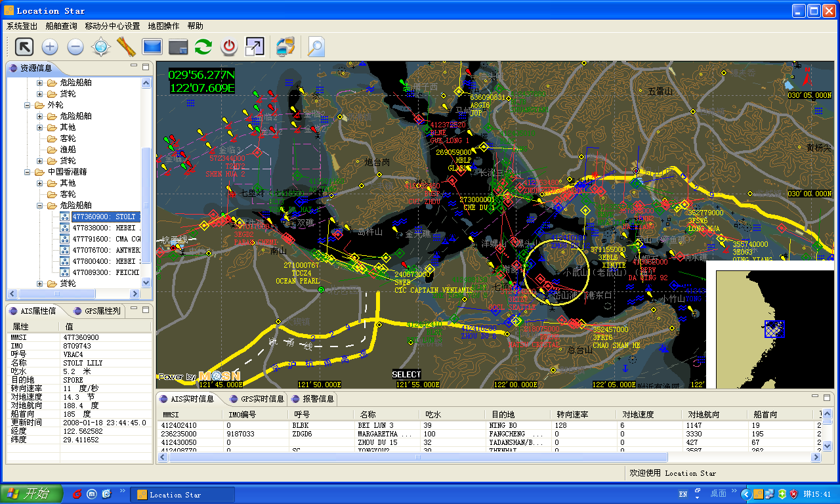The width and height of the screenshot is (840, 504).
Task: Minimize the 资源信息 panel
Action: (134, 66)
